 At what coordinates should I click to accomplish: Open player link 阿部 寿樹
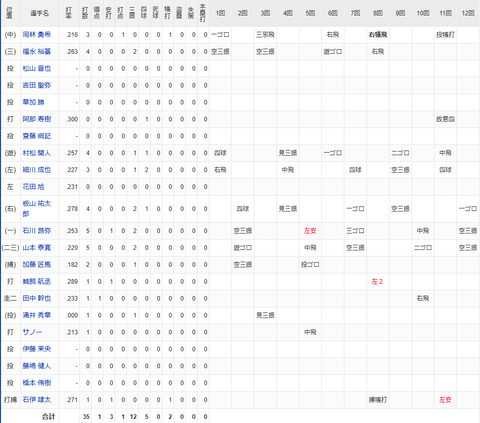click(37, 119)
